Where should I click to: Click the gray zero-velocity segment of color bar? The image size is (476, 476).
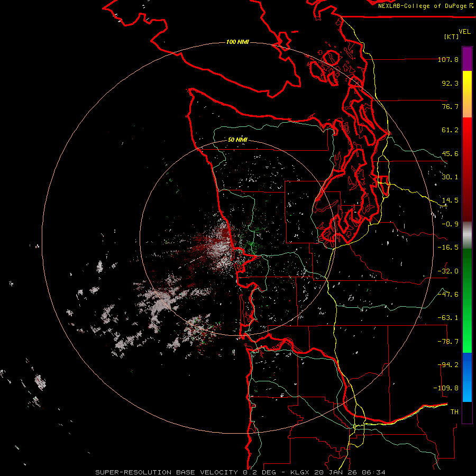(x=467, y=235)
